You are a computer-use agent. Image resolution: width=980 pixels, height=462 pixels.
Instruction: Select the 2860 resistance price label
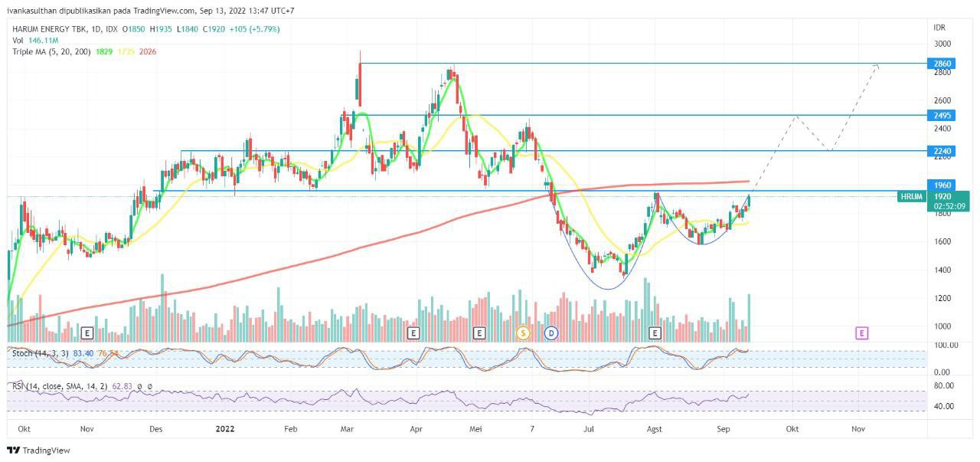(942, 64)
